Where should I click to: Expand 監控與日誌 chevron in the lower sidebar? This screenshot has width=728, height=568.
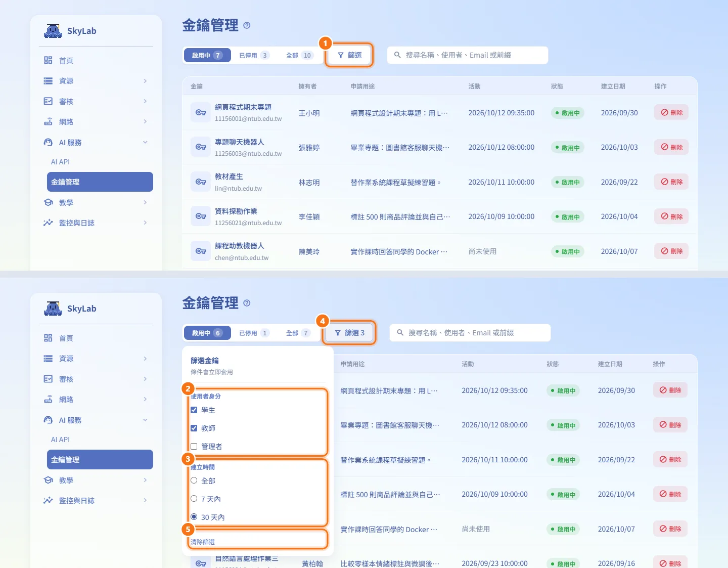click(x=145, y=500)
